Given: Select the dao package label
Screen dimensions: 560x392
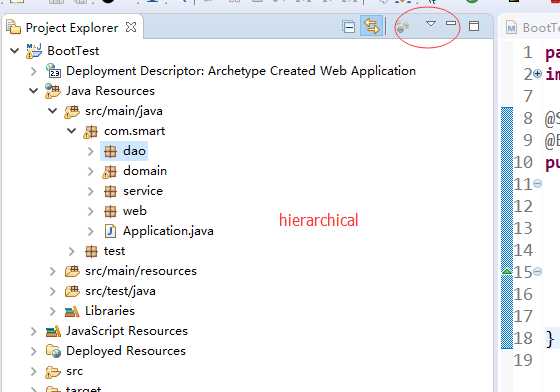Looking at the screenshot, I should (x=134, y=151).
